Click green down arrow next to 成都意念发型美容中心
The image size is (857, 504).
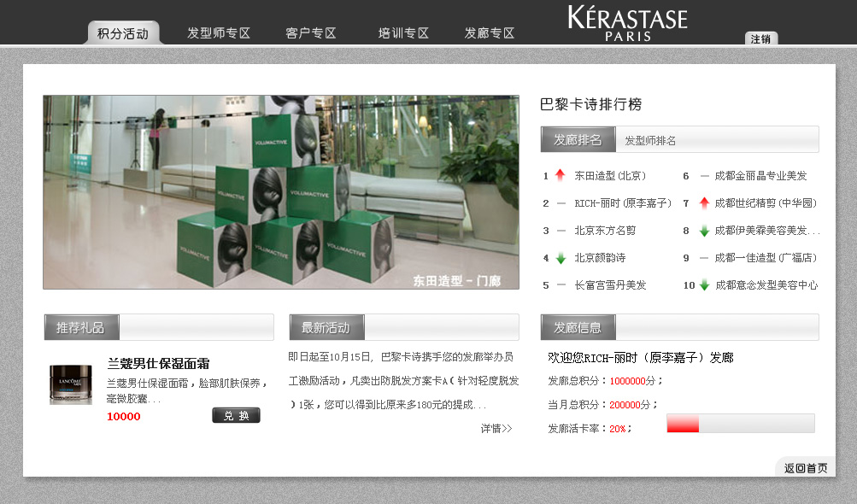pyautogui.click(x=705, y=284)
